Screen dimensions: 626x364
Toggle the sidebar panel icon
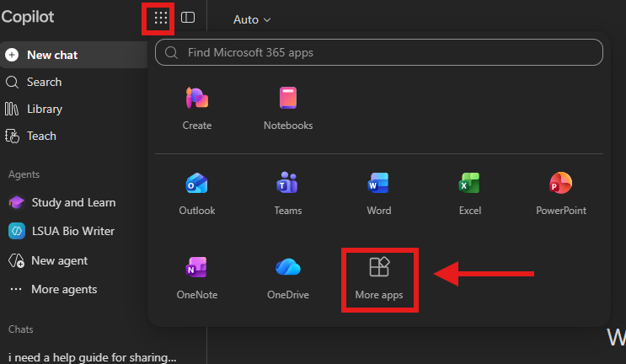coord(188,17)
